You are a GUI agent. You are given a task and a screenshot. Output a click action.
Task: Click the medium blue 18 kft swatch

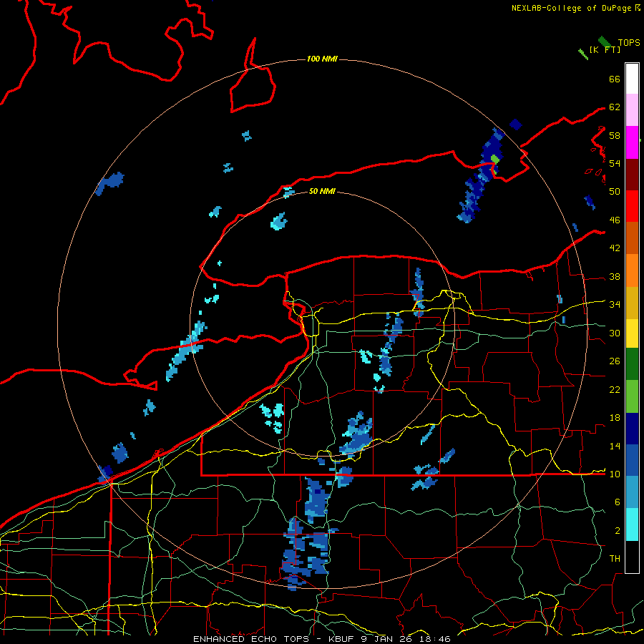click(x=632, y=461)
